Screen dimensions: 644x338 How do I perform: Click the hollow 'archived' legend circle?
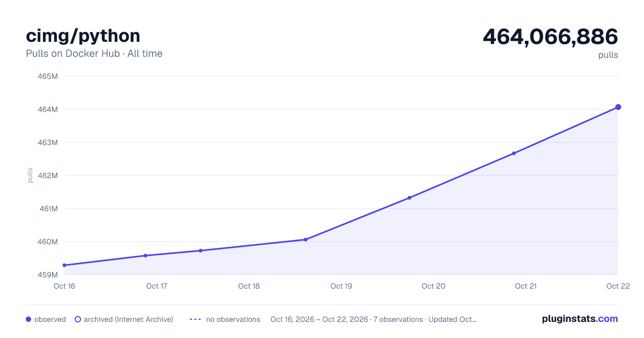[x=77, y=319]
